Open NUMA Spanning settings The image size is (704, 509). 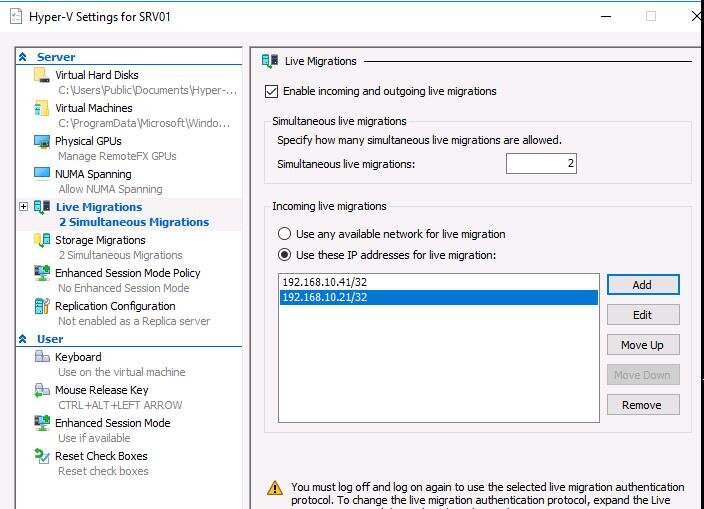[93, 174]
